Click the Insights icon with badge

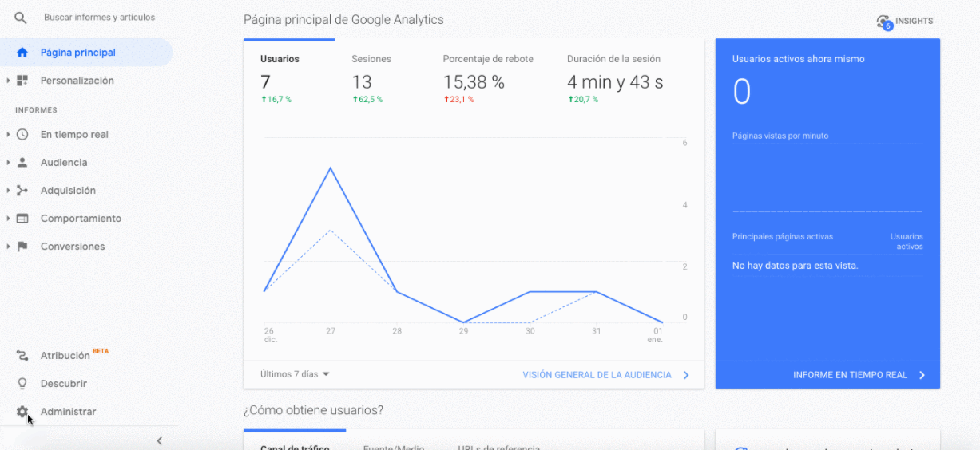click(x=883, y=22)
